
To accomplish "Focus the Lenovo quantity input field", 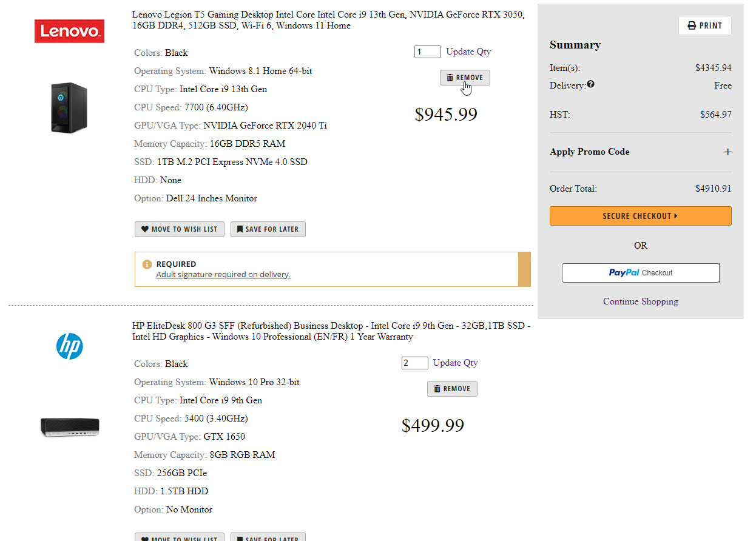I will 427,52.
